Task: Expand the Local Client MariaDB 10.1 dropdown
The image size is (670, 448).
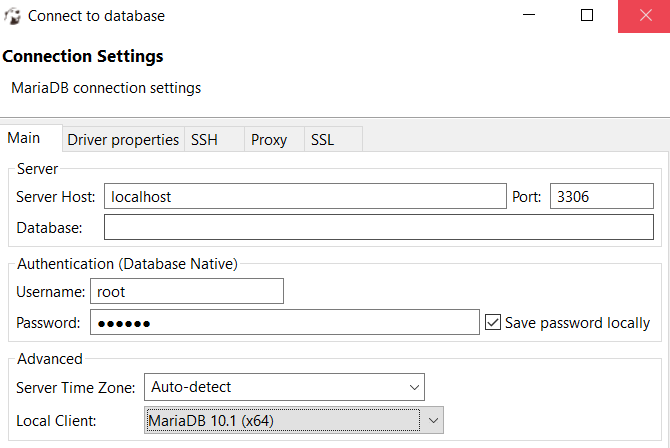Action: [433, 421]
